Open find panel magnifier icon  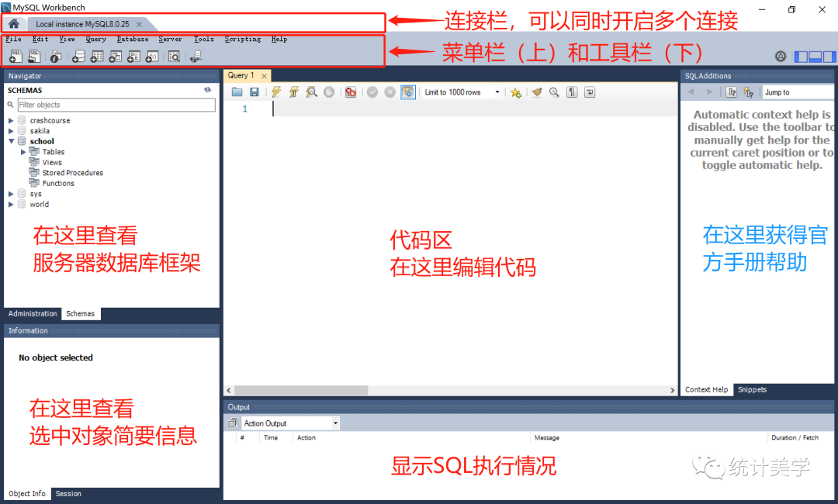pos(554,92)
